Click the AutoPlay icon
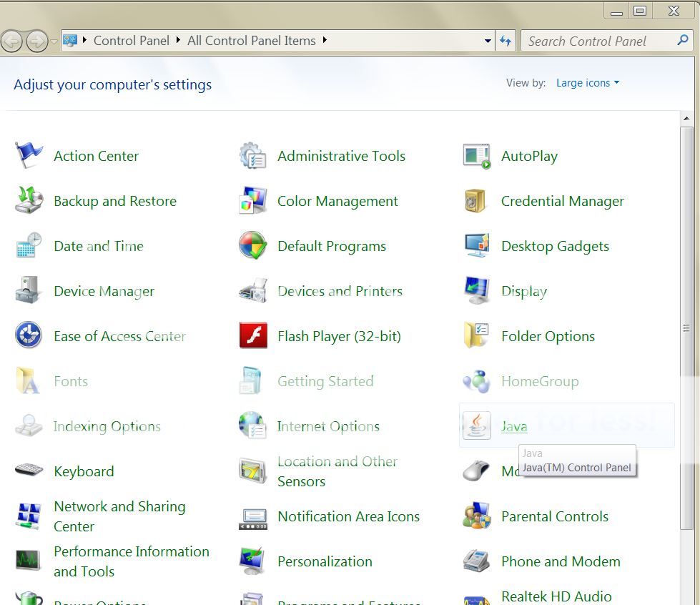 tap(477, 156)
